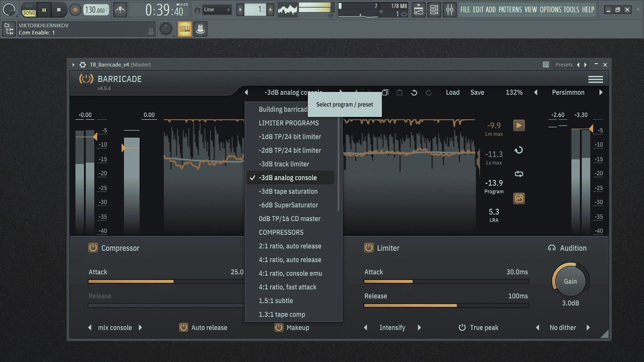The height and width of the screenshot is (362, 644).
Task: Open the FILE menu
Action: click(x=465, y=9)
